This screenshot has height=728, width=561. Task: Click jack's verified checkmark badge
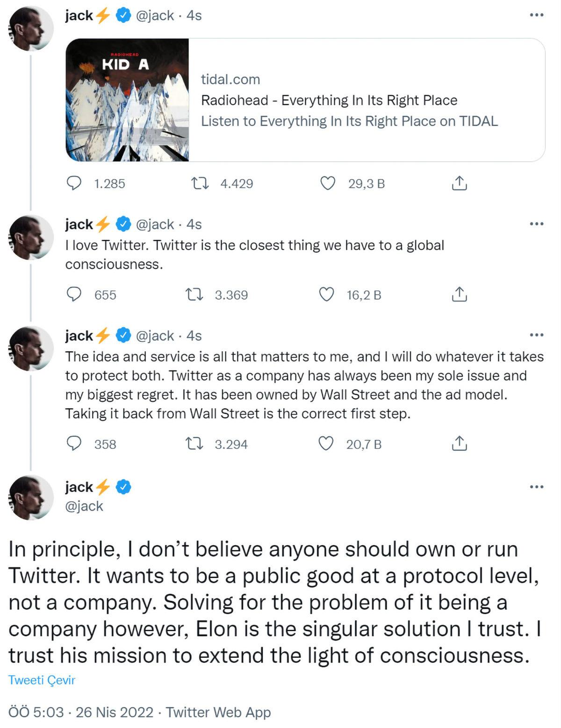122,15
